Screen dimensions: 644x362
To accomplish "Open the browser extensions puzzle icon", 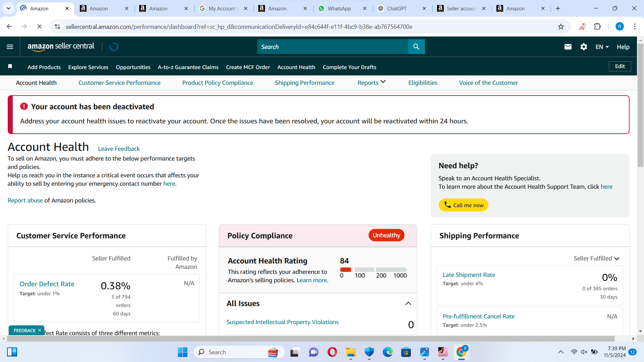I will click(x=597, y=26).
